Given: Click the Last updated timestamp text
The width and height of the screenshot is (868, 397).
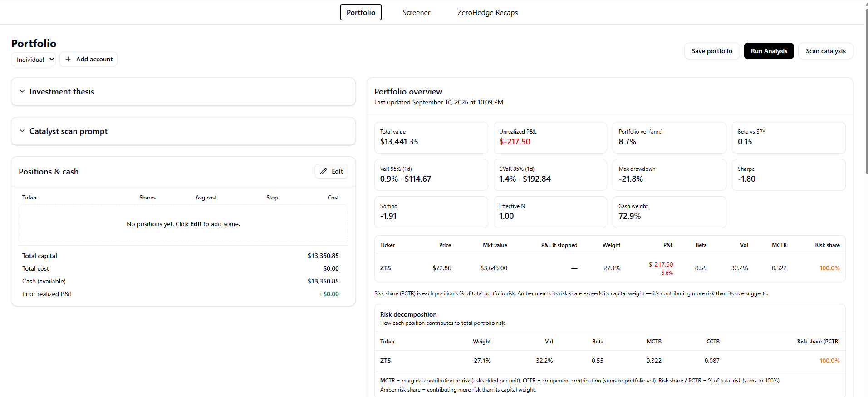Looking at the screenshot, I should coord(438,102).
